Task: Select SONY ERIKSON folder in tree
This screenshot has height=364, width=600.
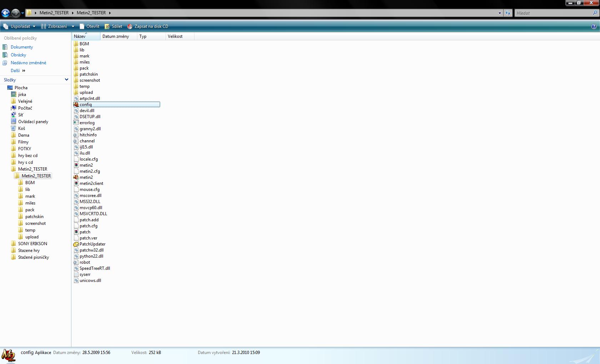Action: coord(33,244)
